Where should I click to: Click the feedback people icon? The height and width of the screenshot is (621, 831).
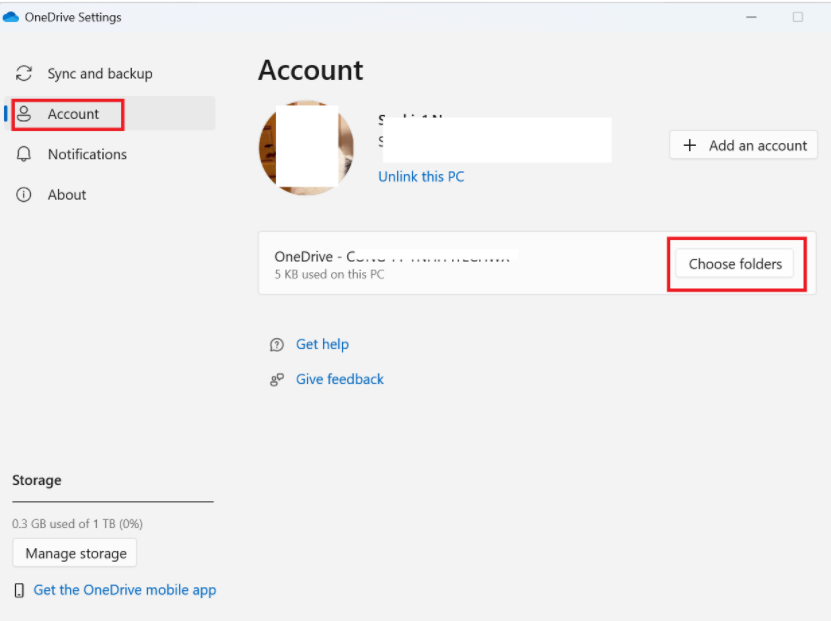(x=277, y=379)
